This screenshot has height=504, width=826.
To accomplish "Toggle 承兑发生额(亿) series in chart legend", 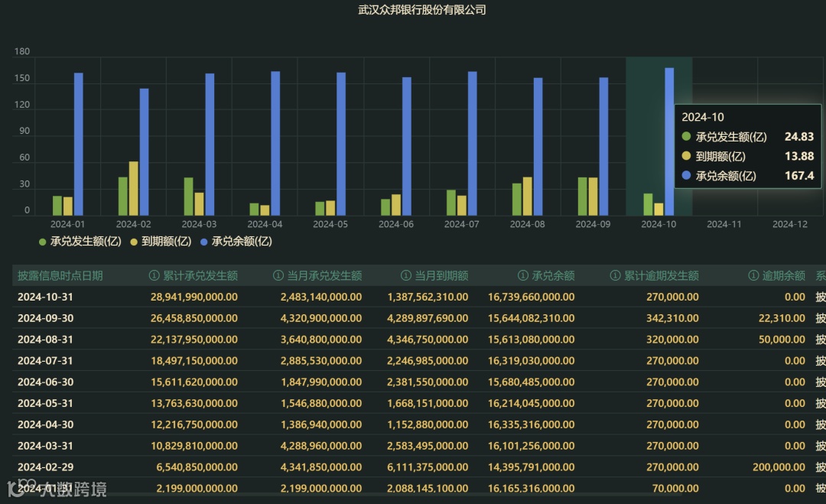I will 80,242.
